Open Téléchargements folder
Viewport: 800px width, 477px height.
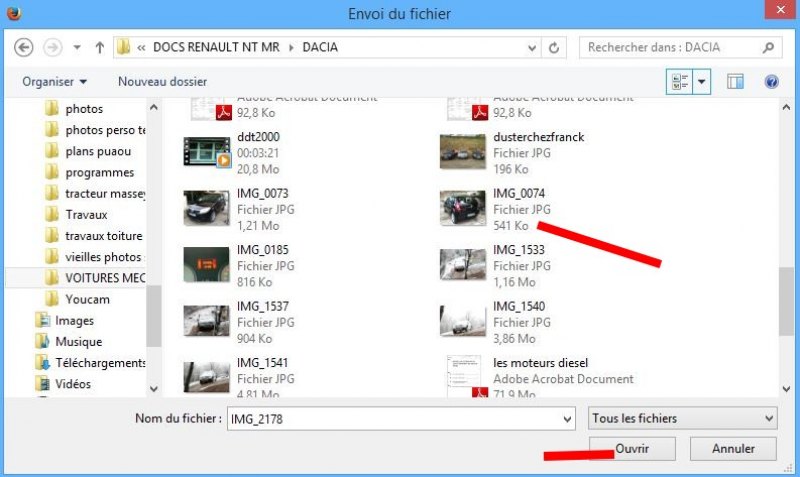tap(100, 363)
